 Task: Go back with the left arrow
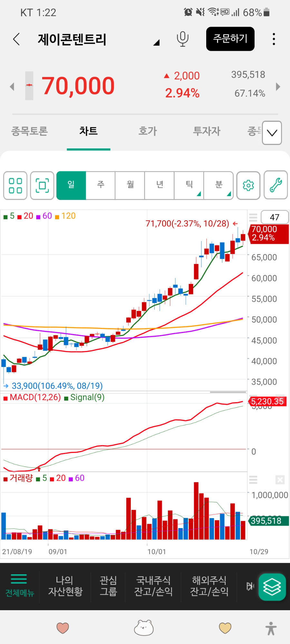(x=16, y=39)
